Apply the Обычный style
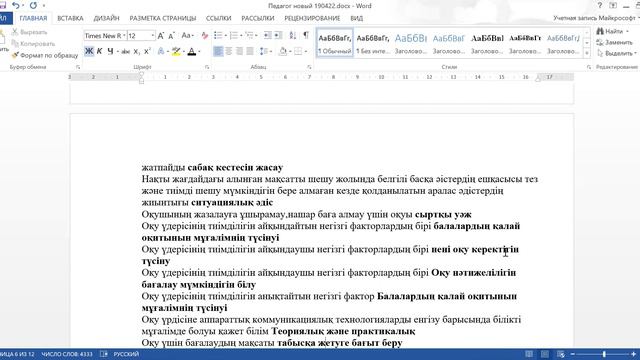 (334, 42)
